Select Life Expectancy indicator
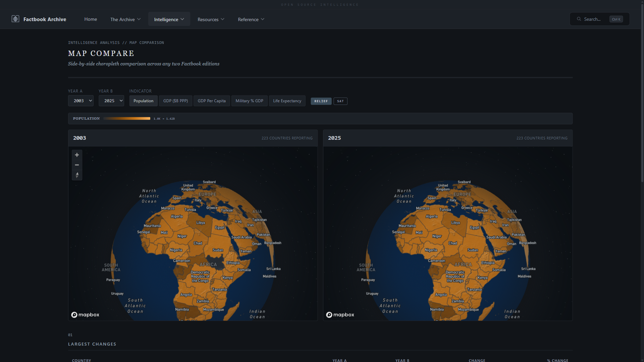644x362 pixels. click(287, 101)
